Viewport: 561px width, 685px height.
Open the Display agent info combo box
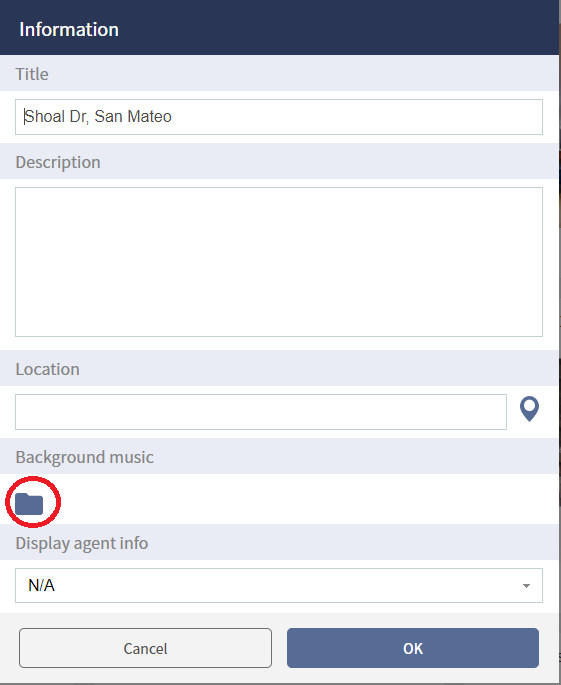click(x=279, y=585)
